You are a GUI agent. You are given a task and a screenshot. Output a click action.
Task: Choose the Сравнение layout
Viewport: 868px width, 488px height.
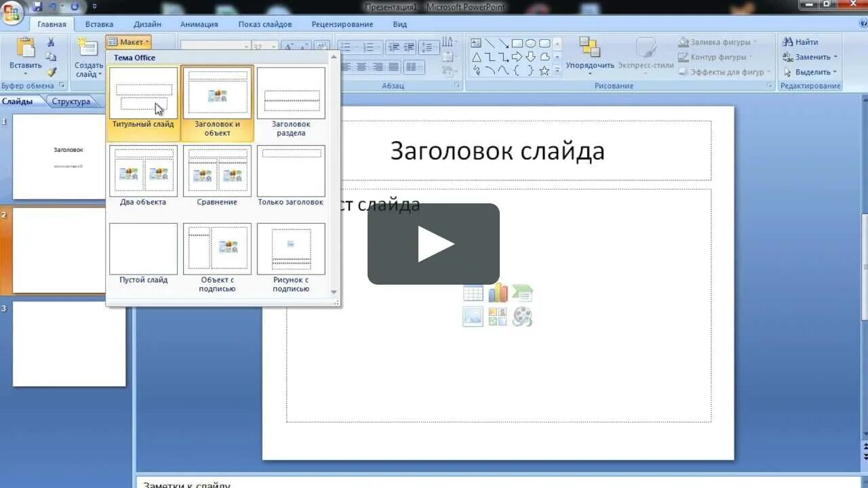217,176
